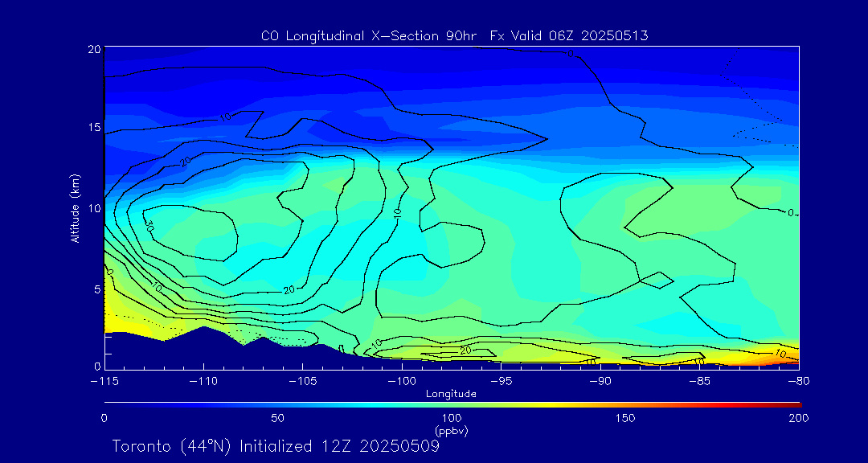Click the 15 km altitude tick label
The width and height of the screenshot is (868, 463).
(x=93, y=128)
